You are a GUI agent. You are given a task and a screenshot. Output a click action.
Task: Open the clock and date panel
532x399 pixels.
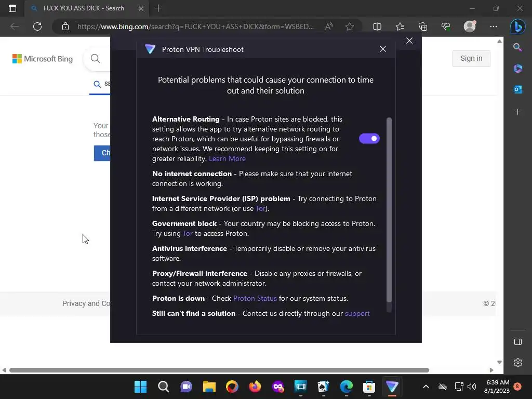[497, 387]
